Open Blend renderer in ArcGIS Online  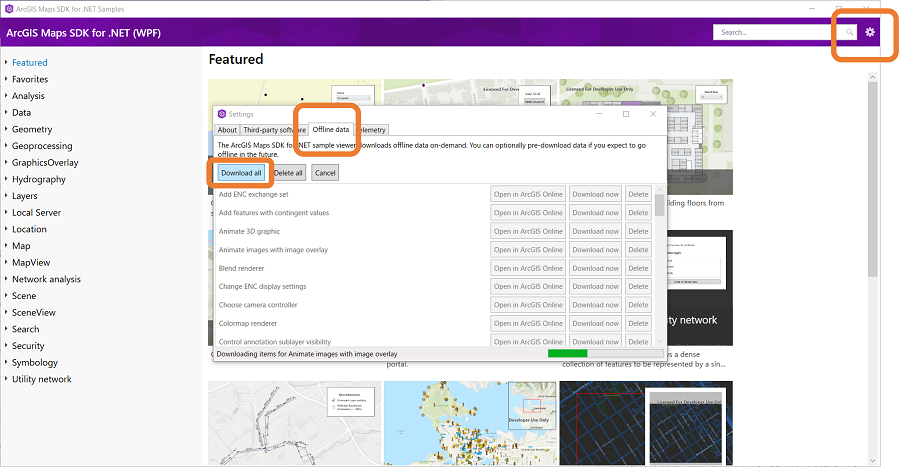pos(528,268)
